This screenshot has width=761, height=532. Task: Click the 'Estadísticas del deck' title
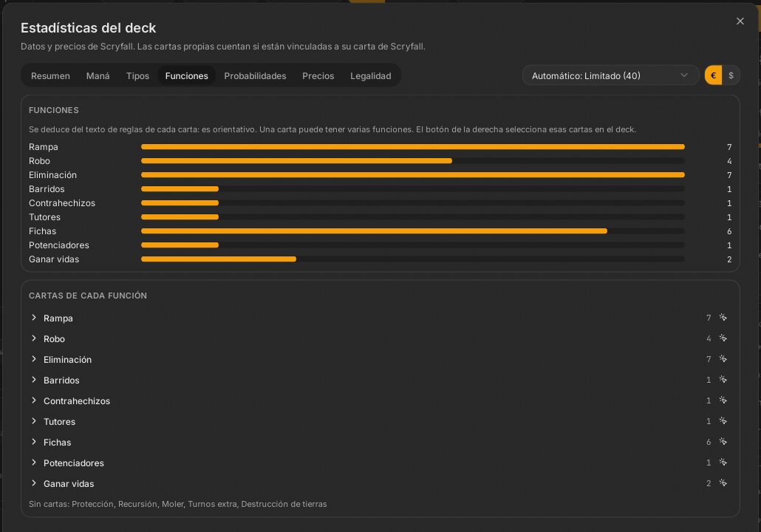pyautogui.click(x=89, y=27)
